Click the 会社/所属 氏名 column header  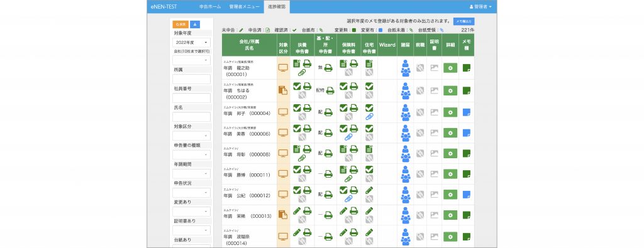[x=249, y=45]
